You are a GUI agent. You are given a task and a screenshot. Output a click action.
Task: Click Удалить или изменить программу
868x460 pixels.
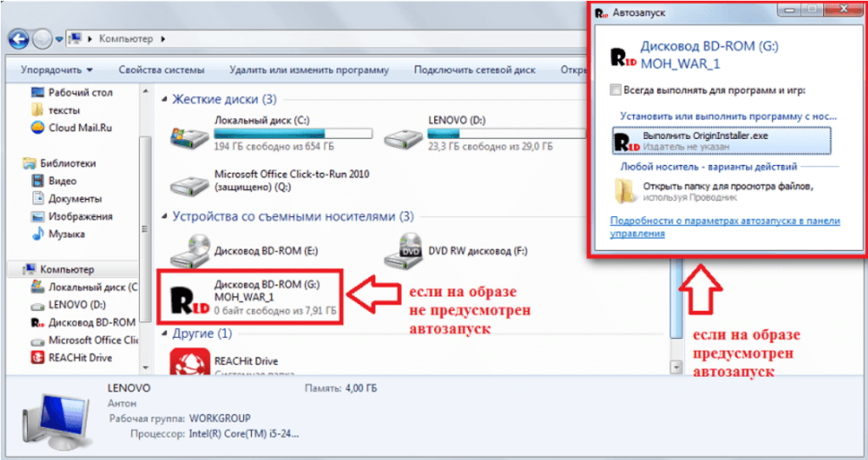(309, 69)
